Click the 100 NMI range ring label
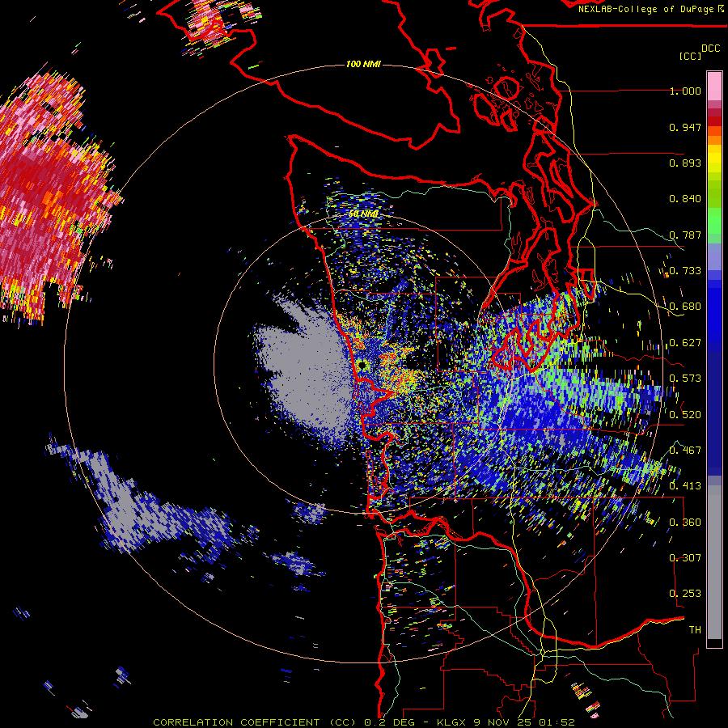Image resolution: width=728 pixels, height=728 pixels. pyautogui.click(x=363, y=64)
